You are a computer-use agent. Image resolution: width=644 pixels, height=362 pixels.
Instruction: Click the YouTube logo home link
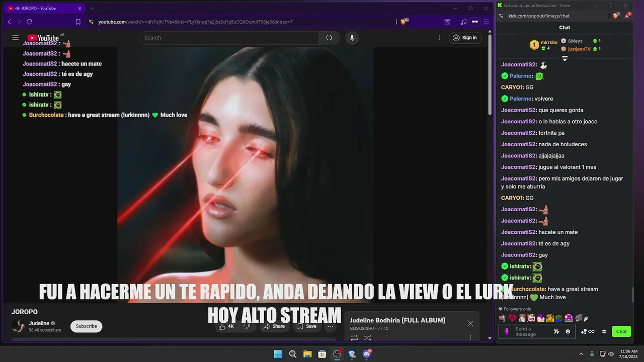point(43,38)
